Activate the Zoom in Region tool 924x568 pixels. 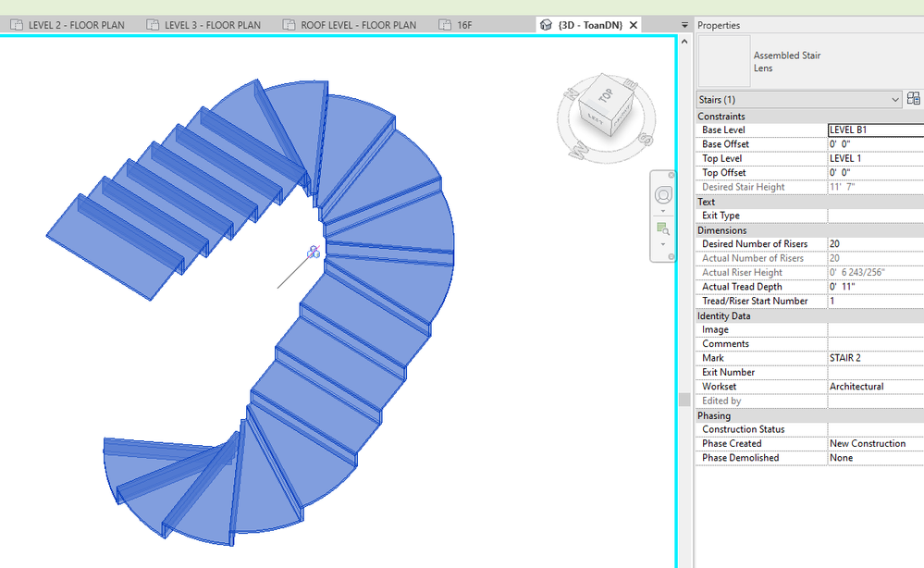pyautogui.click(x=663, y=228)
